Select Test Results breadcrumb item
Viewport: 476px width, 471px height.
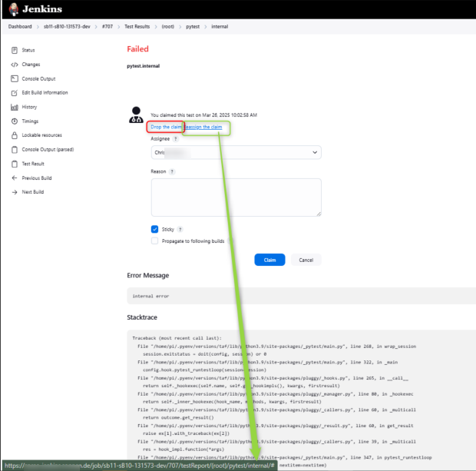point(138,27)
